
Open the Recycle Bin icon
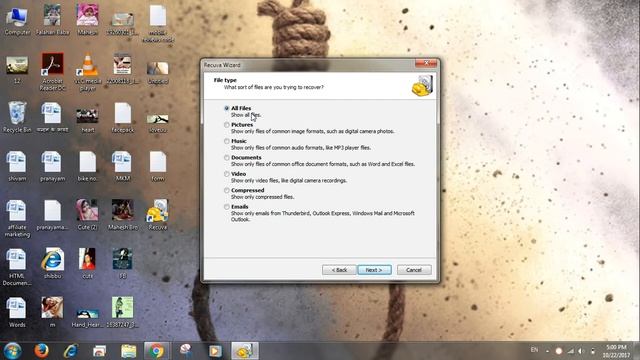pos(17,117)
